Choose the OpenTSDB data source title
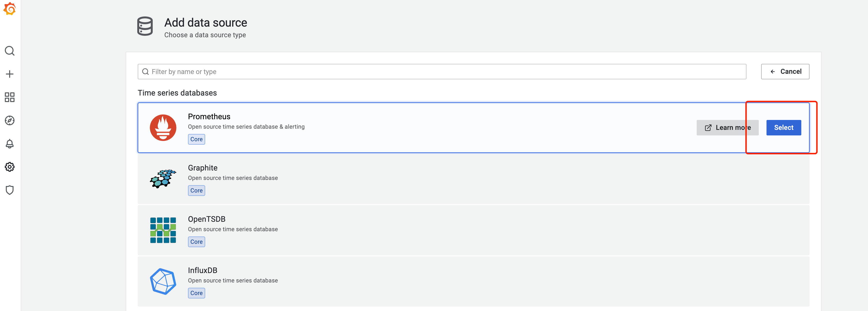Image resolution: width=868 pixels, height=311 pixels. 207,219
